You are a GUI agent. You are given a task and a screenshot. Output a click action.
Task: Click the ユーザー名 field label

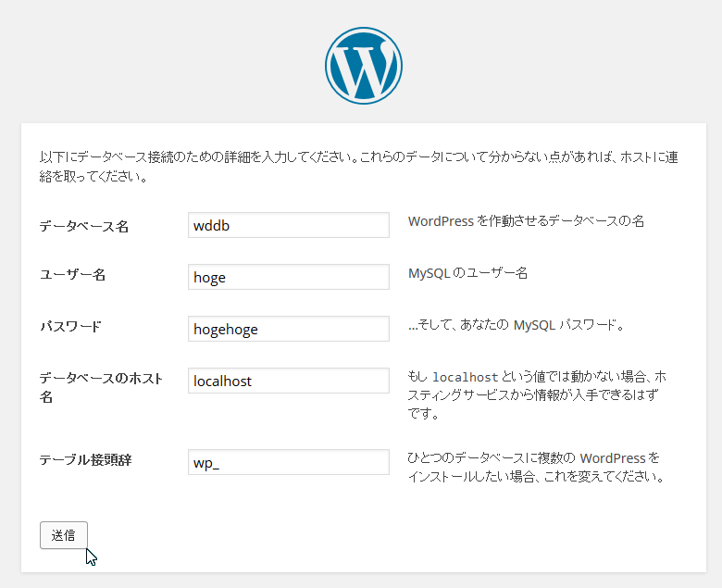click(x=72, y=274)
